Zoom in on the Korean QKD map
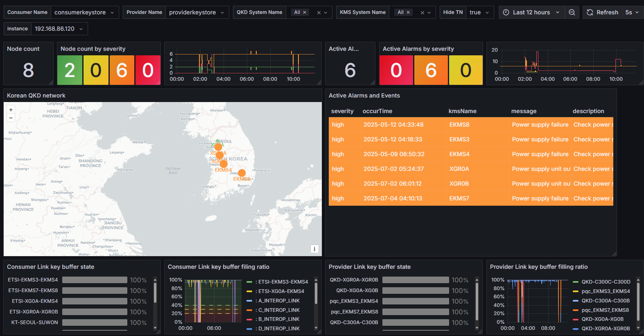The image size is (644, 336). click(x=11, y=110)
